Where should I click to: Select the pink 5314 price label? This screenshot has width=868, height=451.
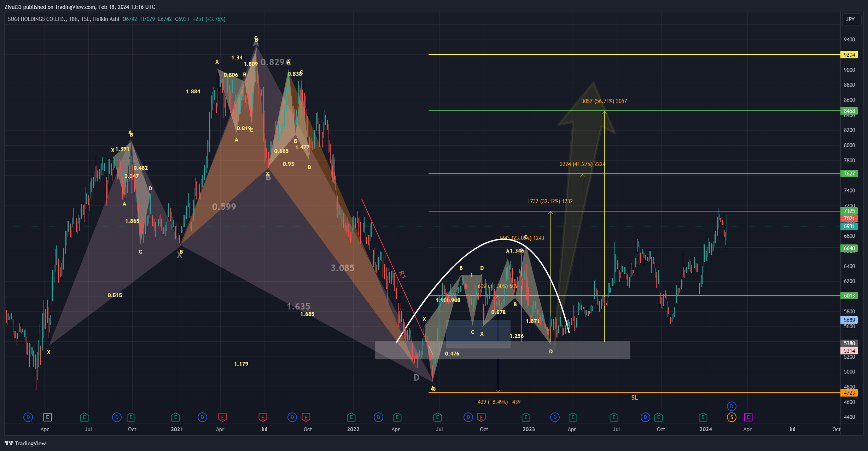(849, 351)
